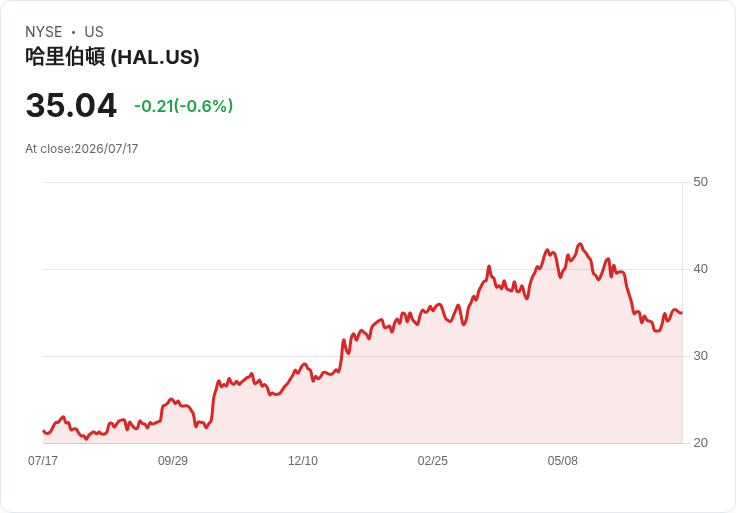Image resolution: width=736 pixels, height=513 pixels.
Task: Click the rightmost end of price line
Action: pyautogui.click(x=682, y=313)
